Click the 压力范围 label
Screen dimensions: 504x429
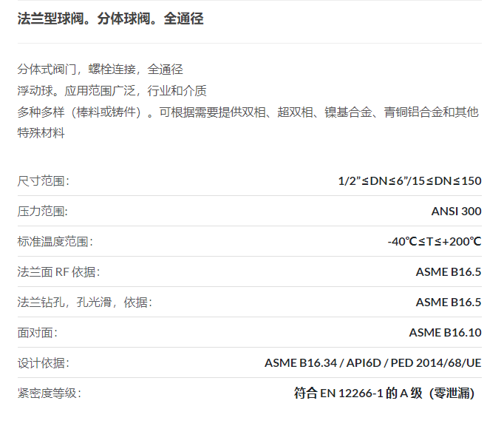(43, 212)
